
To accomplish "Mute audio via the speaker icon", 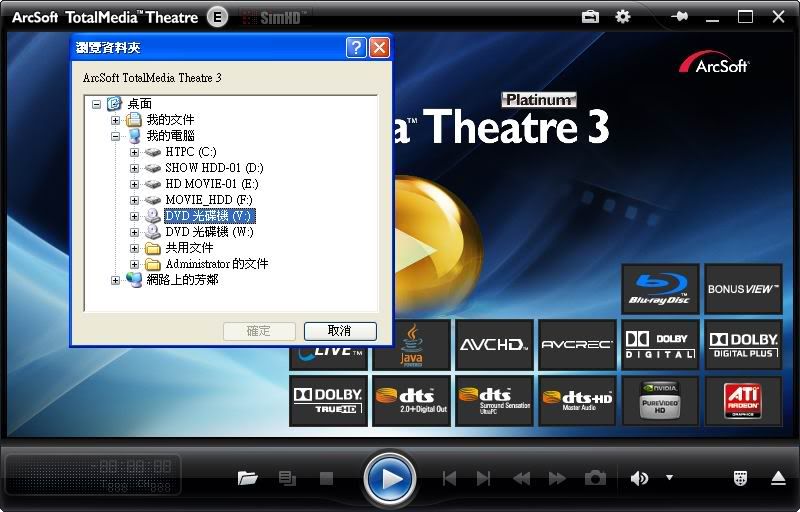I will coord(639,478).
